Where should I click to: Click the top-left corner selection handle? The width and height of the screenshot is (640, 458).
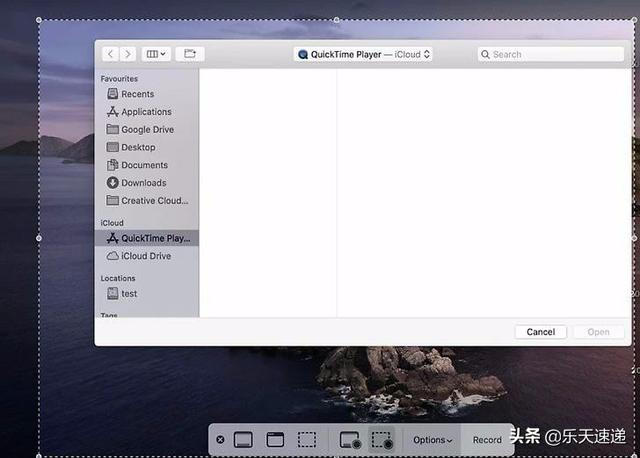pos(39,20)
